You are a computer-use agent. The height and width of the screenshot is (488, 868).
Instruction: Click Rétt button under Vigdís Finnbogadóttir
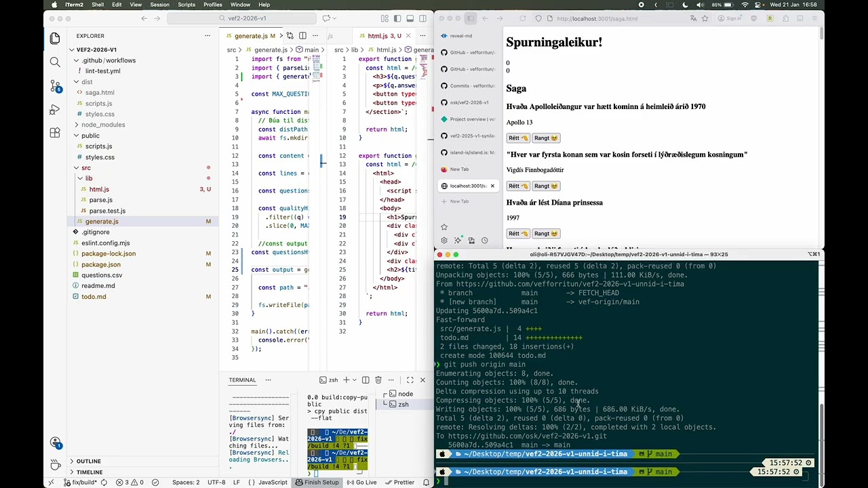(517, 186)
